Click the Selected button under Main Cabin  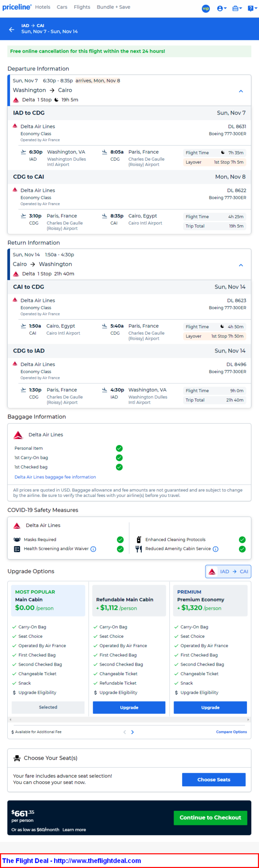click(48, 707)
